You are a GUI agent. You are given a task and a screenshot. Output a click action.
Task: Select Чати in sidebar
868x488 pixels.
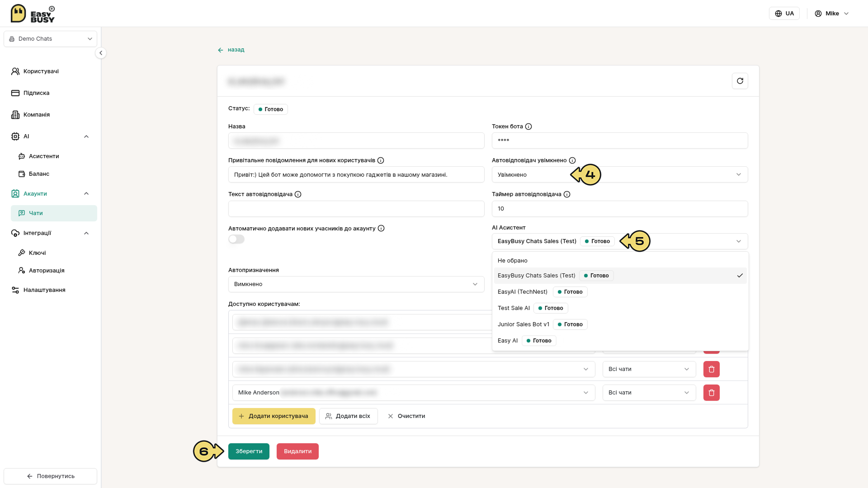54,213
